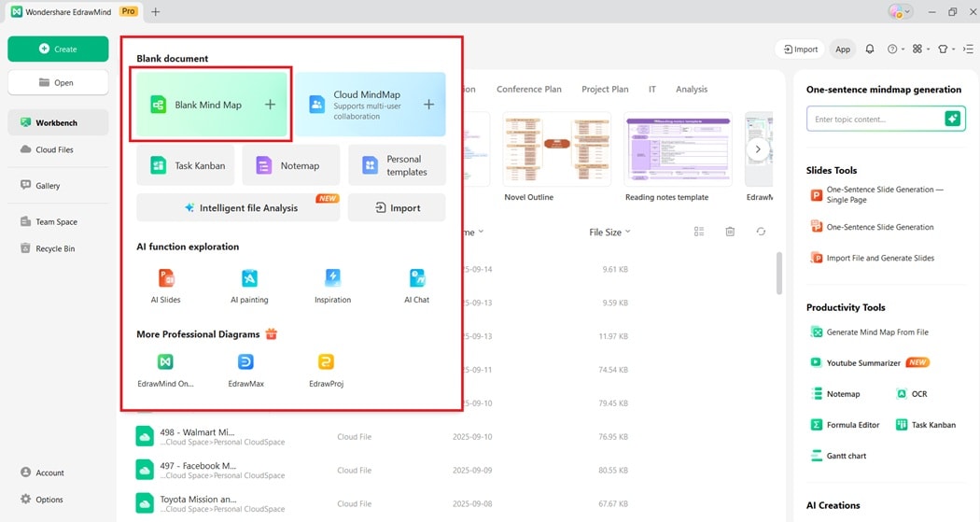Switch the file list view layout icon
The image size is (980, 522).
point(699,232)
